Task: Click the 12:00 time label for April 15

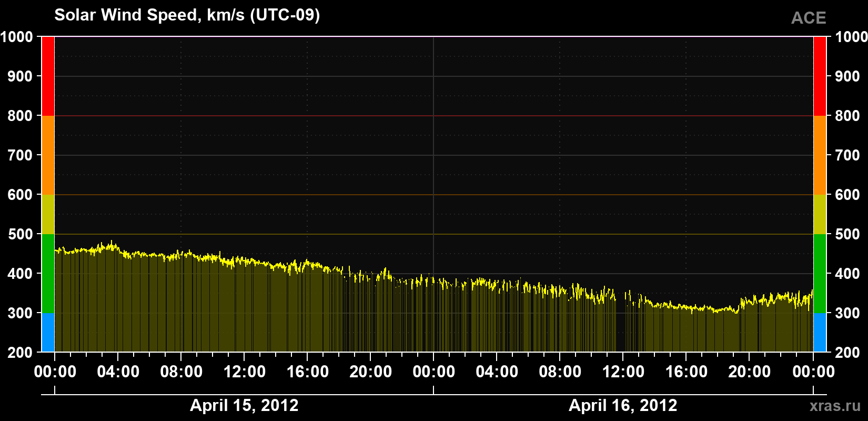Action: pos(244,372)
